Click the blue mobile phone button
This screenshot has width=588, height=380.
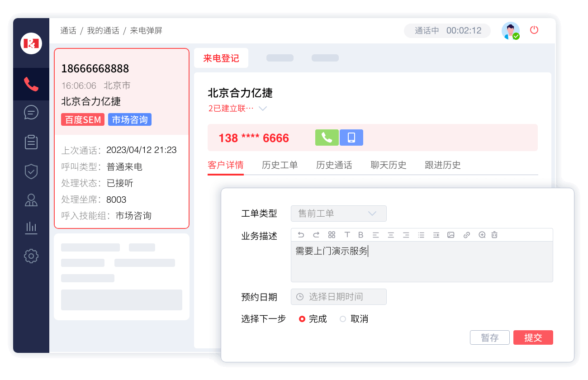(x=351, y=138)
